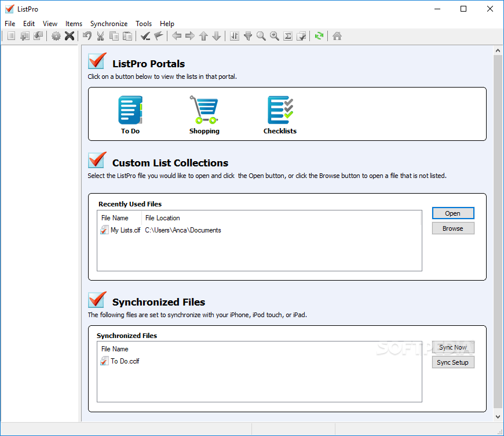
Task: Open properties via the gear icon
Action: 56,36
